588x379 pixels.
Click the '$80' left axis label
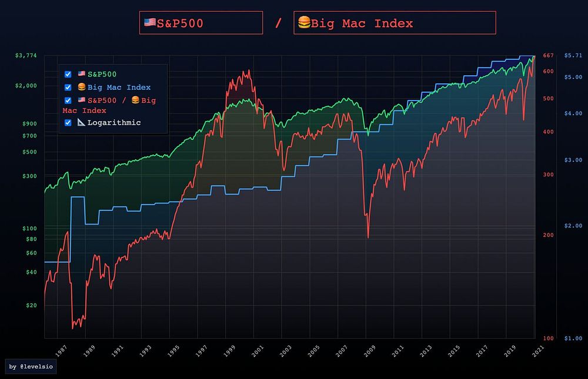pyautogui.click(x=32, y=239)
